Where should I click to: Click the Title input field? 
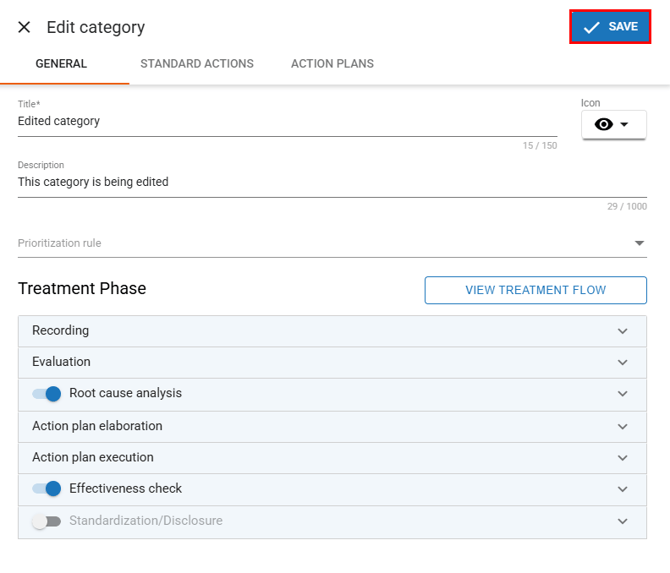[287, 122]
